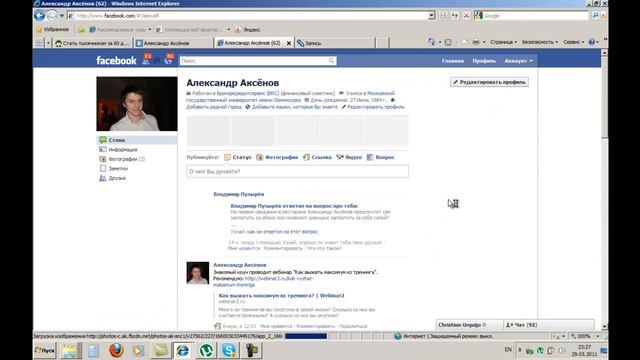Open uTorrent from the taskbar
Viewport: 640px width, 360px height.
(207, 350)
